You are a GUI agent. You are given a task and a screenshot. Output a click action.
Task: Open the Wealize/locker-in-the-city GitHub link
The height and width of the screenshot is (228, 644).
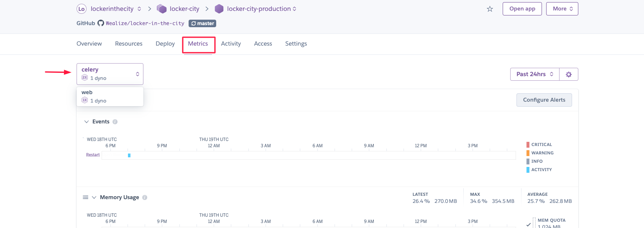click(x=145, y=23)
